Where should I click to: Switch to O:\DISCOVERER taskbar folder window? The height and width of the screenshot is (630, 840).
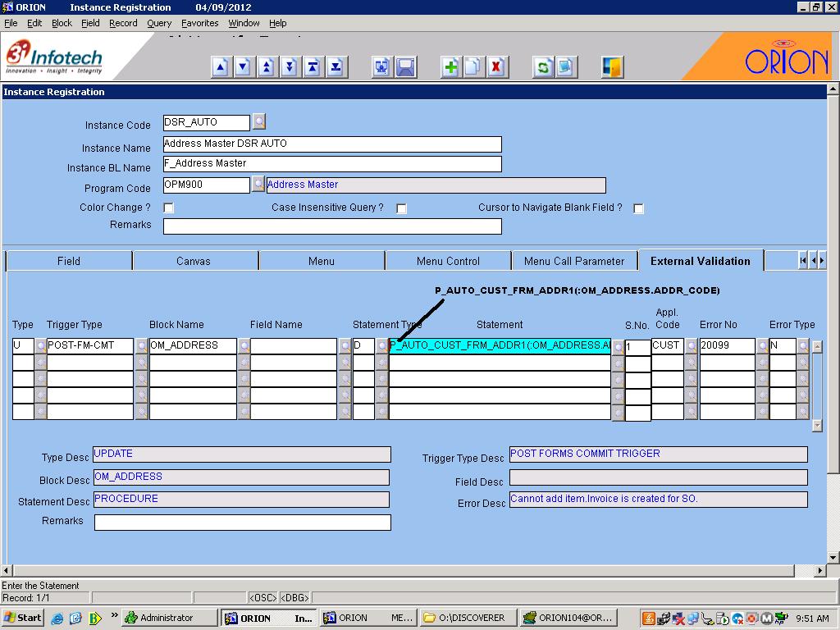[x=468, y=618]
